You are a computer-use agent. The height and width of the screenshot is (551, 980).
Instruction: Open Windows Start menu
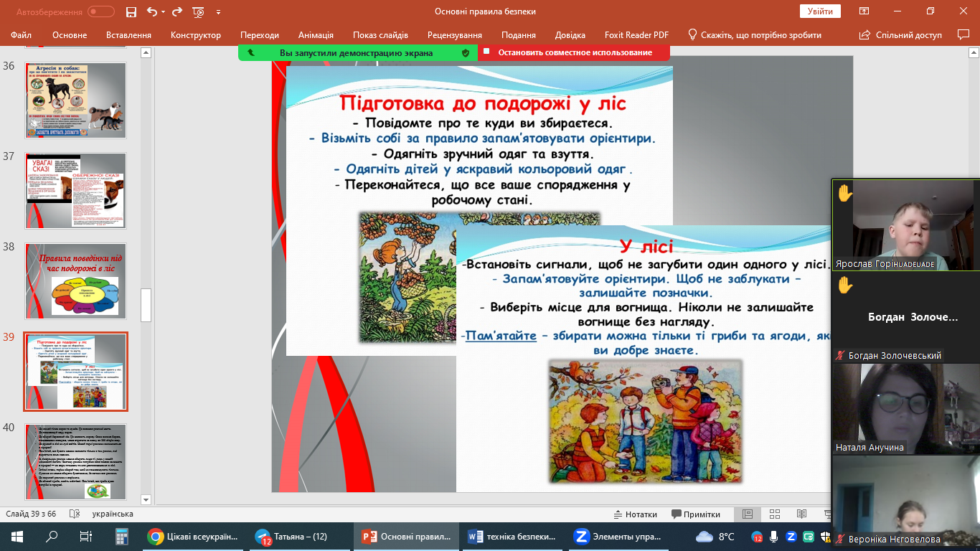(17, 536)
